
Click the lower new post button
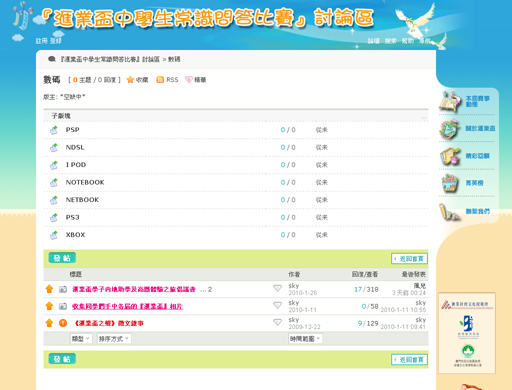62,359
